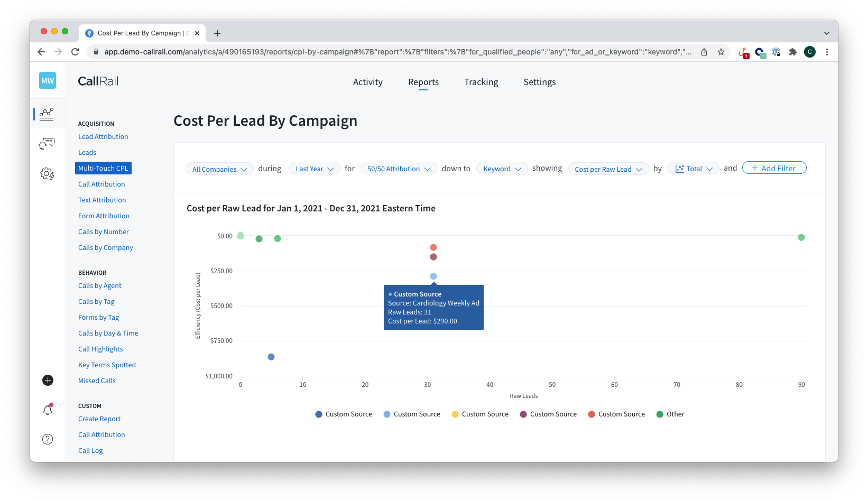View the Calls by Company report
Screen dimensions: 868x501
[106, 247]
